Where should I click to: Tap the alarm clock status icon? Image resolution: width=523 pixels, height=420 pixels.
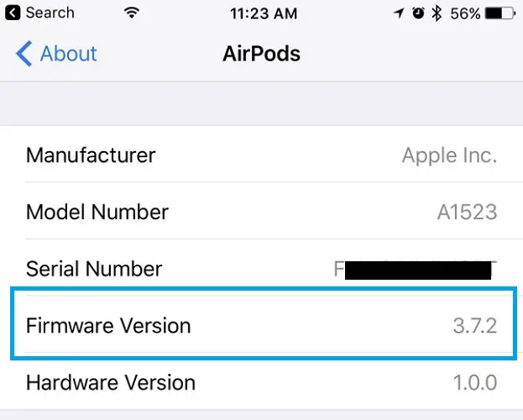[416, 13]
